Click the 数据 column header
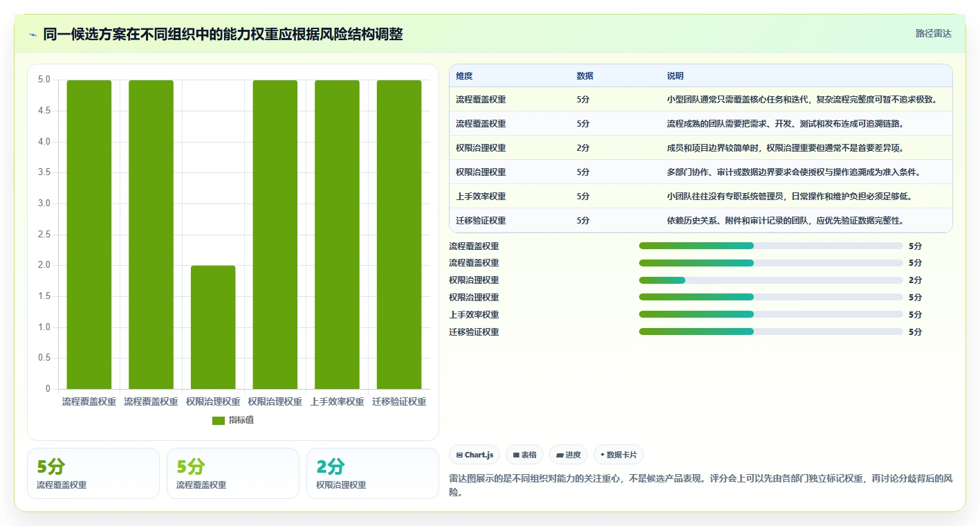980x526 pixels. click(x=585, y=75)
